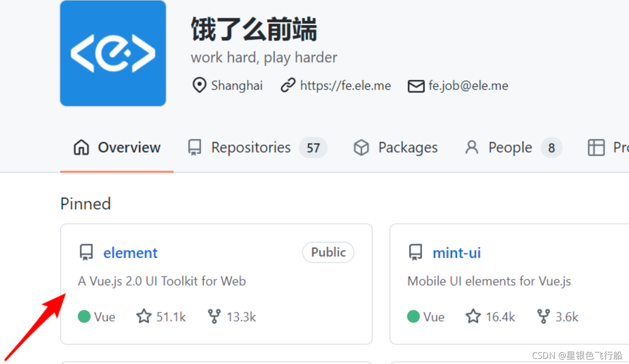Open the element repository link

coord(130,253)
